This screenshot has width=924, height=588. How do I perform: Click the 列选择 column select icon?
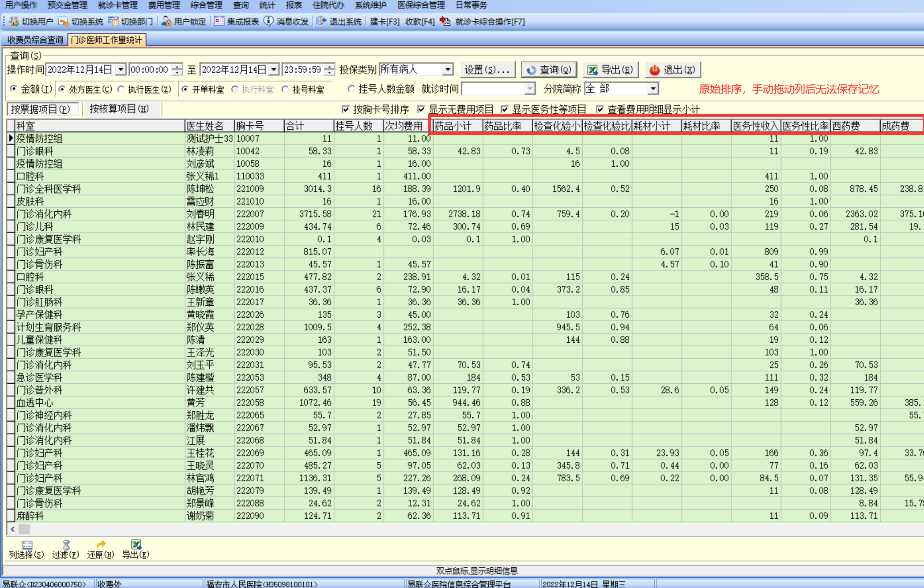[26, 545]
